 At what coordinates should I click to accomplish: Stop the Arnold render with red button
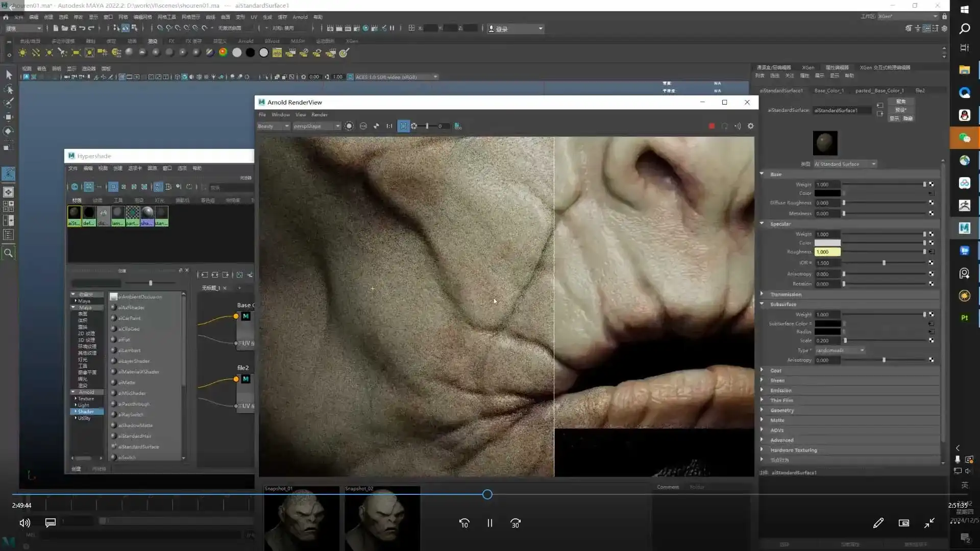pyautogui.click(x=712, y=126)
